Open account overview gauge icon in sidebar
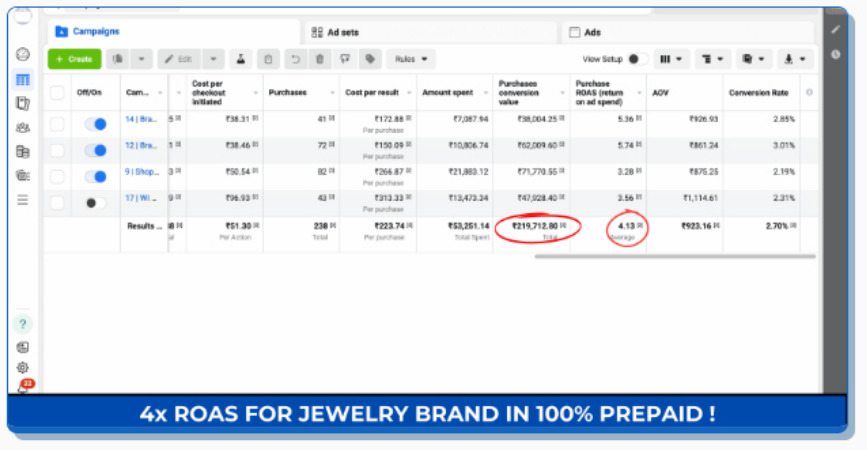 pyautogui.click(x=23, y=54)
